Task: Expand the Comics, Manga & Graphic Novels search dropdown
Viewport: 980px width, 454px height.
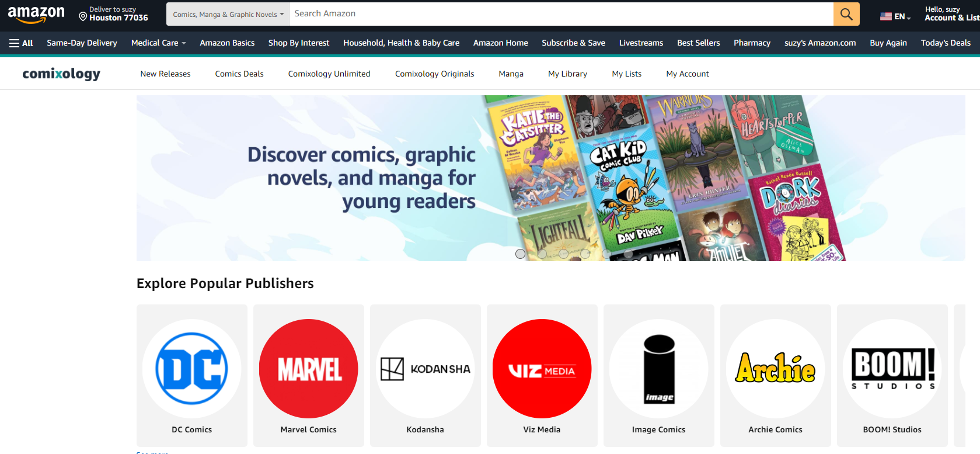Action: [228, 14]
